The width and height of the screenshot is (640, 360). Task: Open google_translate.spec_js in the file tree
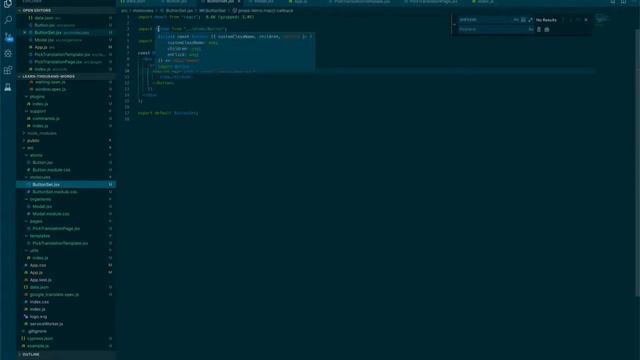point(65,295)
